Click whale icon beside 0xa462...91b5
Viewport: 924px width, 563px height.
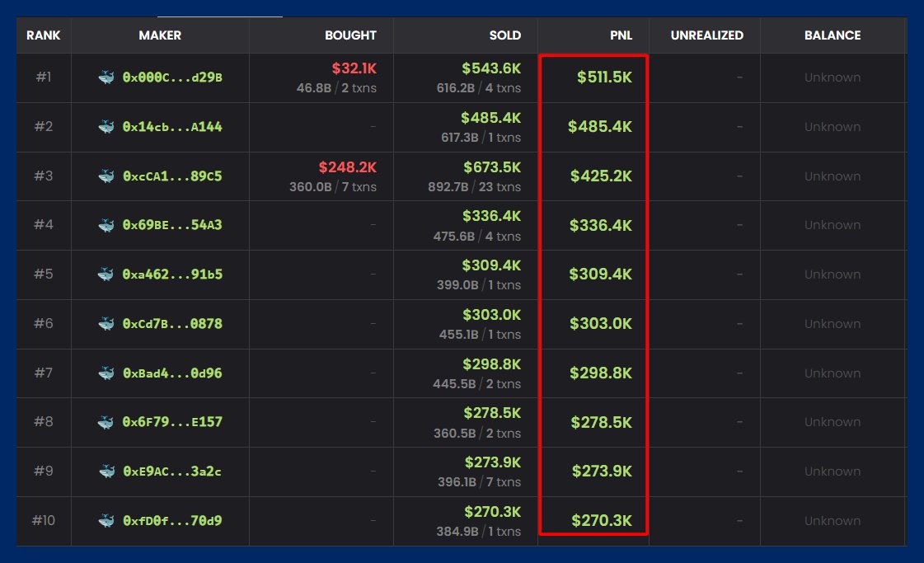(106, 274)
